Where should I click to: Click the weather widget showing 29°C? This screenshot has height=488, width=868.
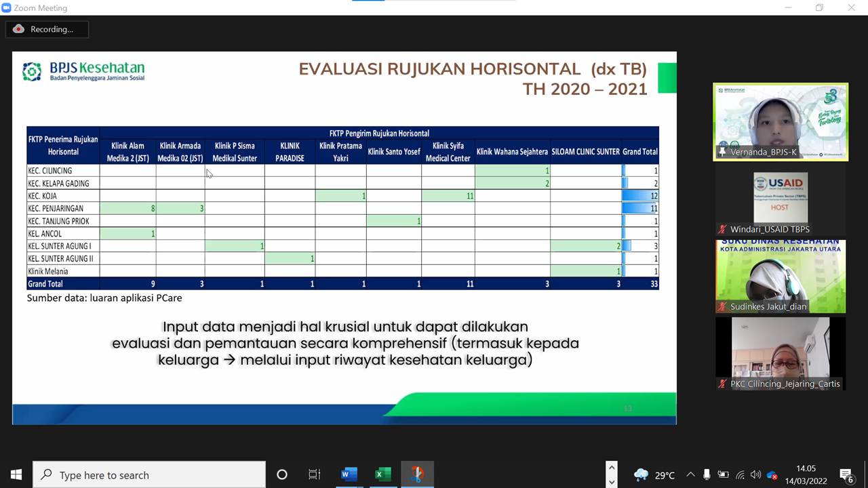[x=654, y=474]
